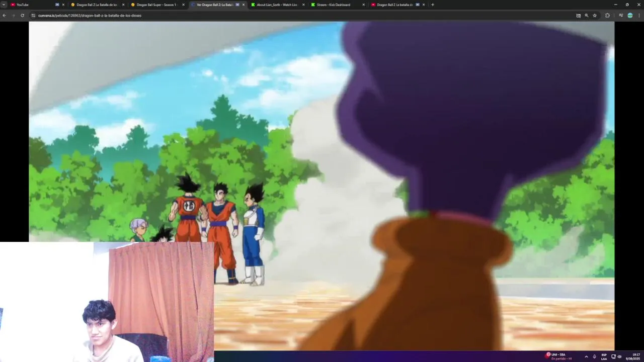
Task: Click the camera blocked icon in address bar
Action: (578, 16)
